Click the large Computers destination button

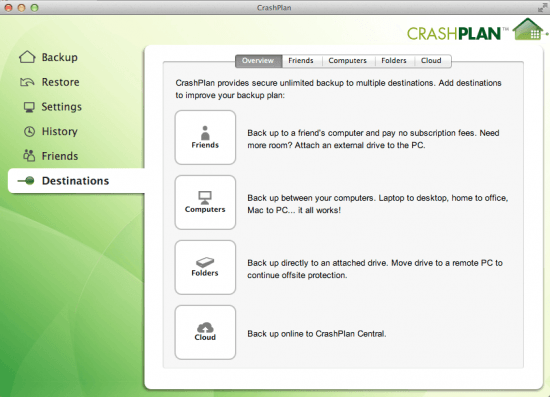coord(205,202)
